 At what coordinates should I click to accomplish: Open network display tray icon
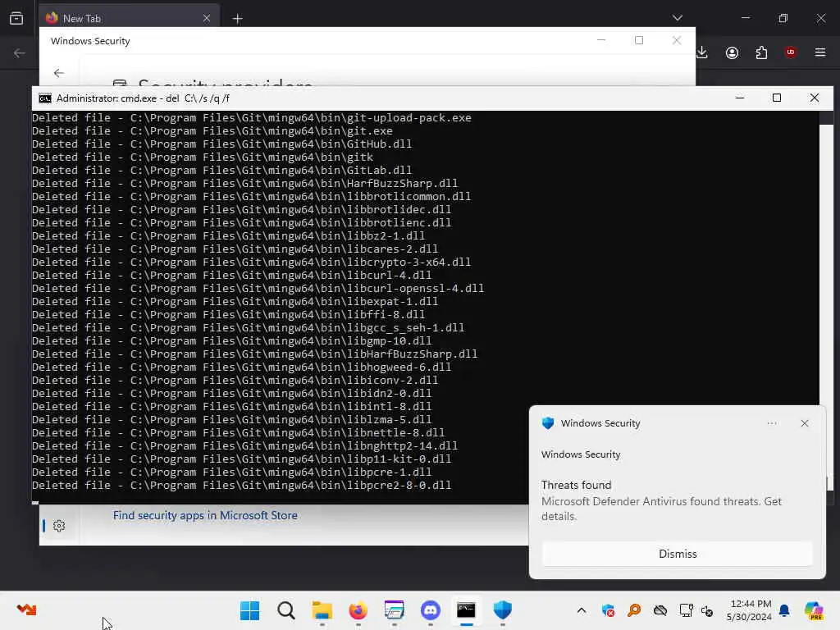click(686, 610)
